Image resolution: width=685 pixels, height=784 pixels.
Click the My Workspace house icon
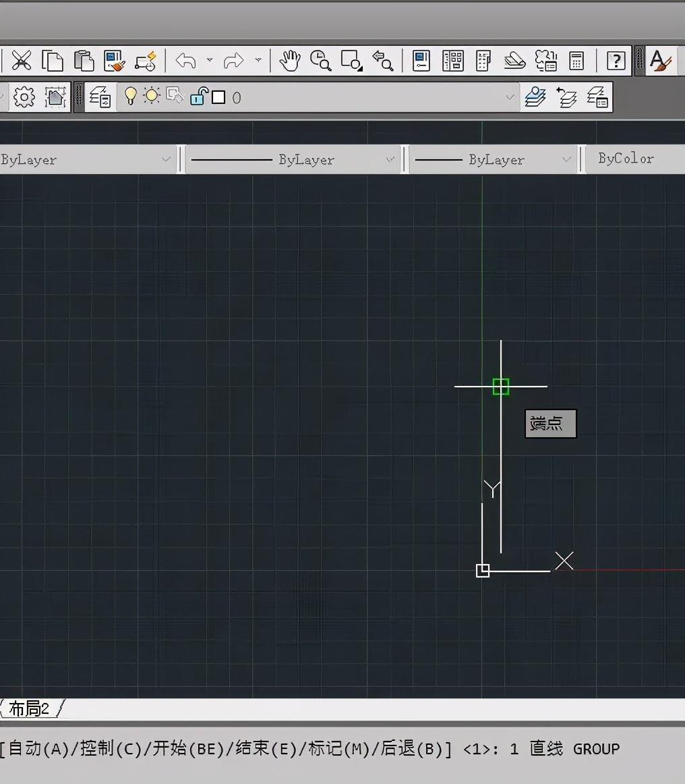click(55, 97)
